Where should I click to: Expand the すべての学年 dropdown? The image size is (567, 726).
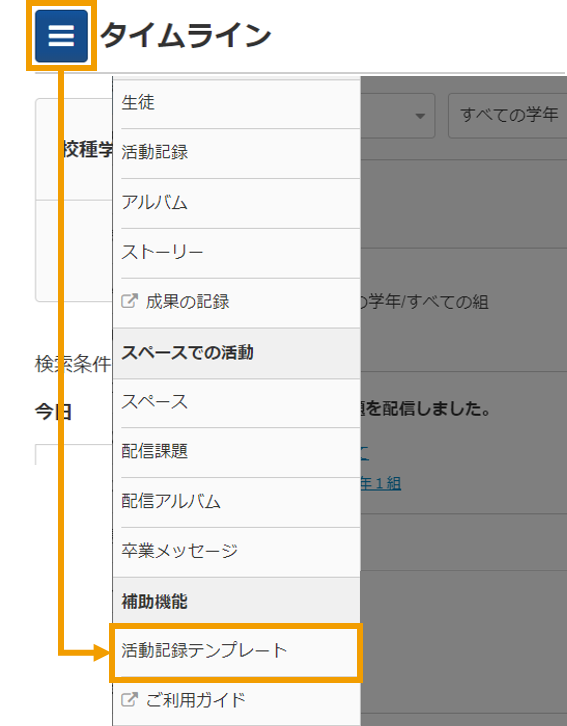click(x=508, y=115)
